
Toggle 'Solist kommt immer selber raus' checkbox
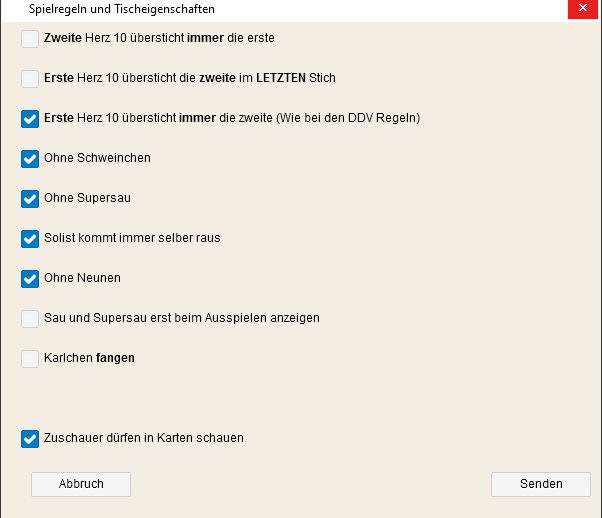click(x=30, y=239)
